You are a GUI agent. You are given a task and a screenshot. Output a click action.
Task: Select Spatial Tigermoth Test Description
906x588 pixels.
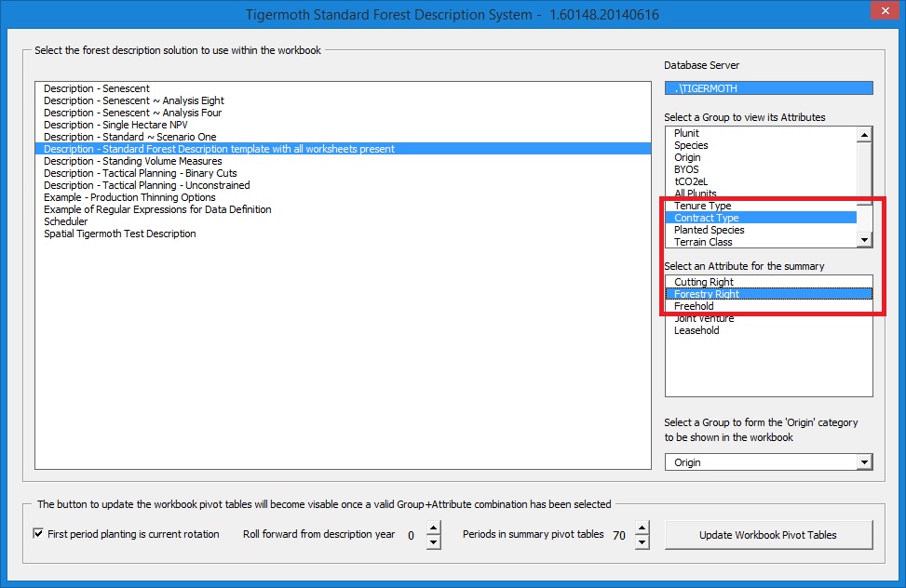click(x=343, y=234)
